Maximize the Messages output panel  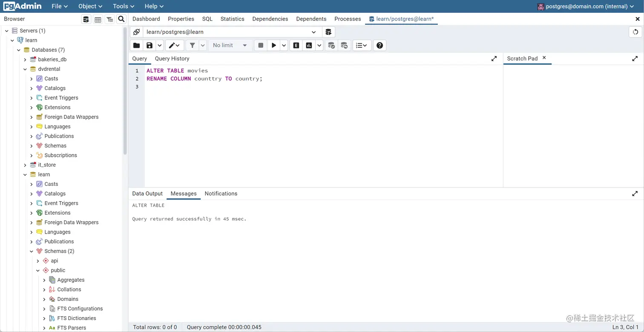[635, 193]
